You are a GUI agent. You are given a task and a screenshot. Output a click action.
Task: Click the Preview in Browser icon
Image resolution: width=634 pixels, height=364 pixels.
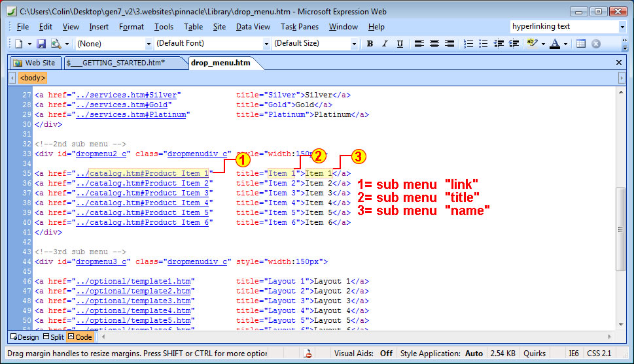coord(56,44)
